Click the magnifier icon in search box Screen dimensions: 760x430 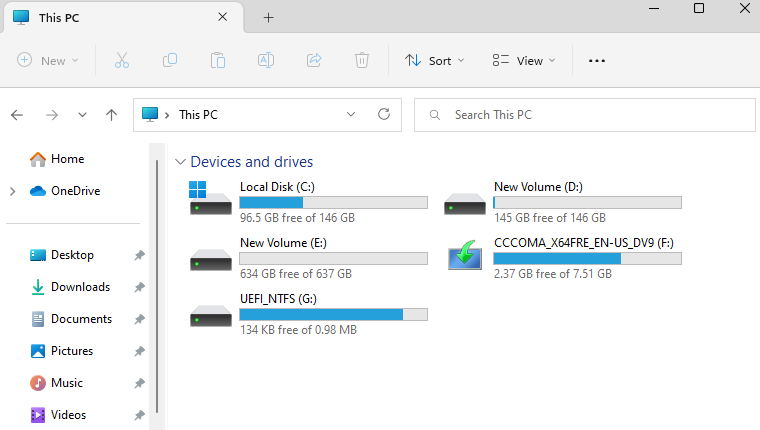435,115
